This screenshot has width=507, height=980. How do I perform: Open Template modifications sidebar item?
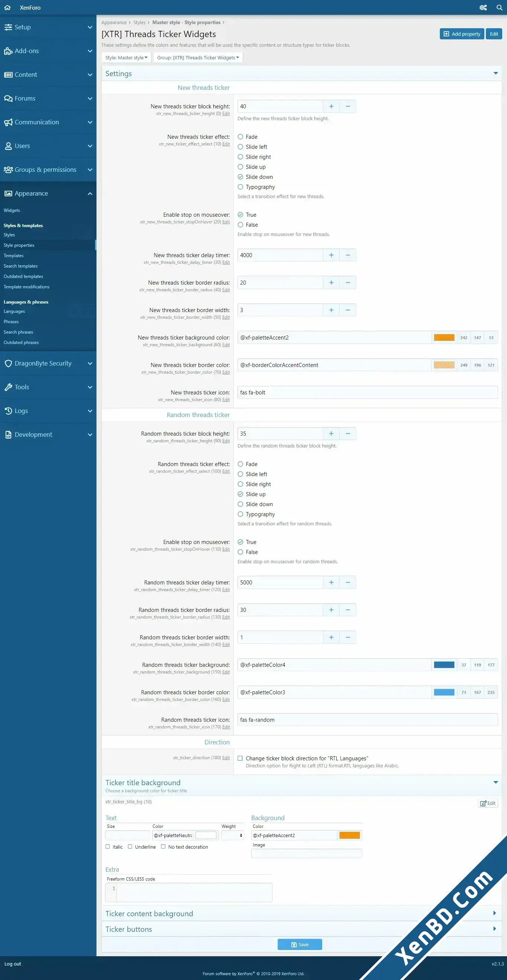point(27,287)
